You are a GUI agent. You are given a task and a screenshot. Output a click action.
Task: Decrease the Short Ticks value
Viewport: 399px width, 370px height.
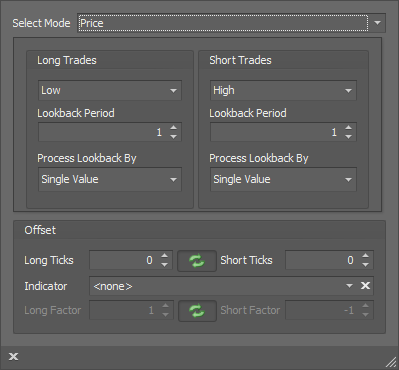(365, 265)
